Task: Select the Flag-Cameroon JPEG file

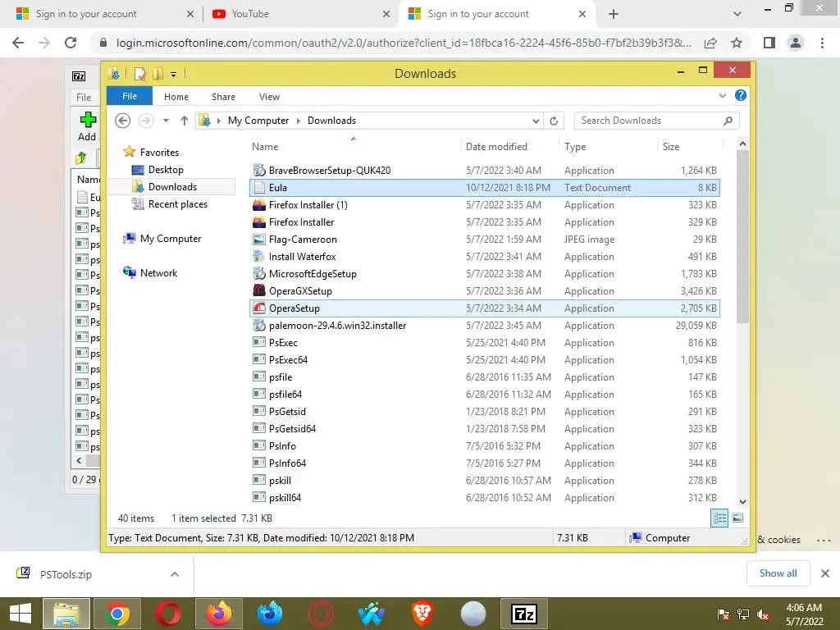Action: [x=484, y=240]
